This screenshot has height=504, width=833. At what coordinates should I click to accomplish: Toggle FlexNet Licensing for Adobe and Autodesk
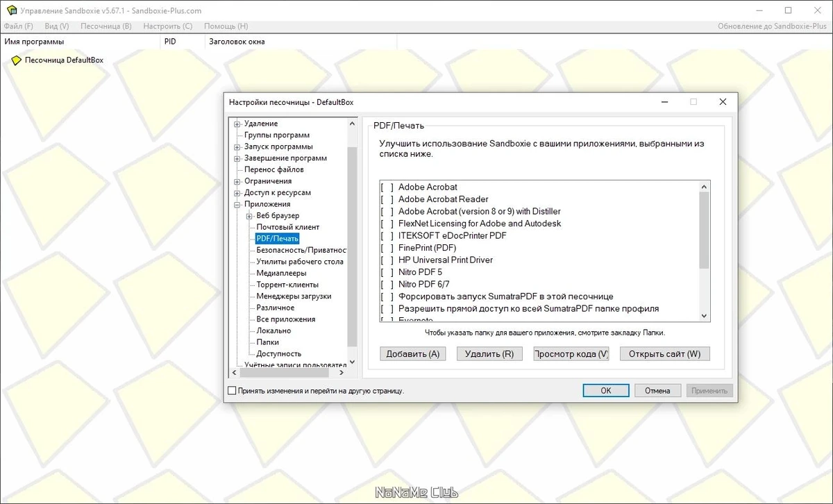point(387,224)
